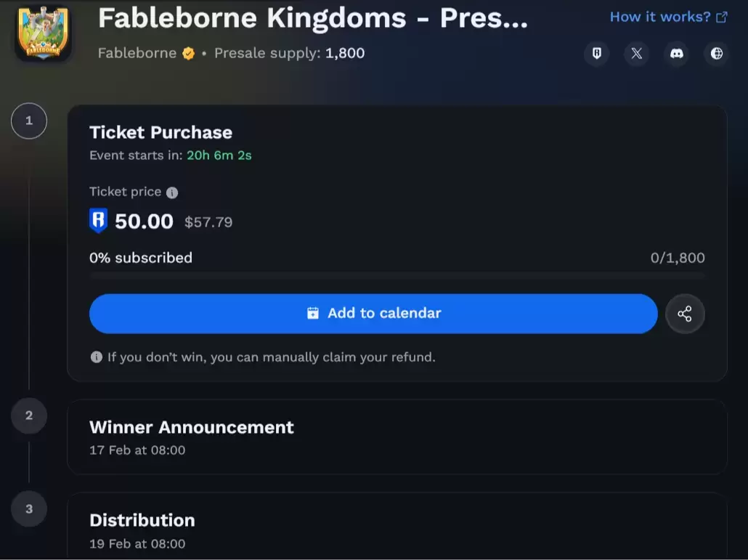This screenshot has height=560, width=748.
Task: Click the blue RON token icon
Action: 98,222
